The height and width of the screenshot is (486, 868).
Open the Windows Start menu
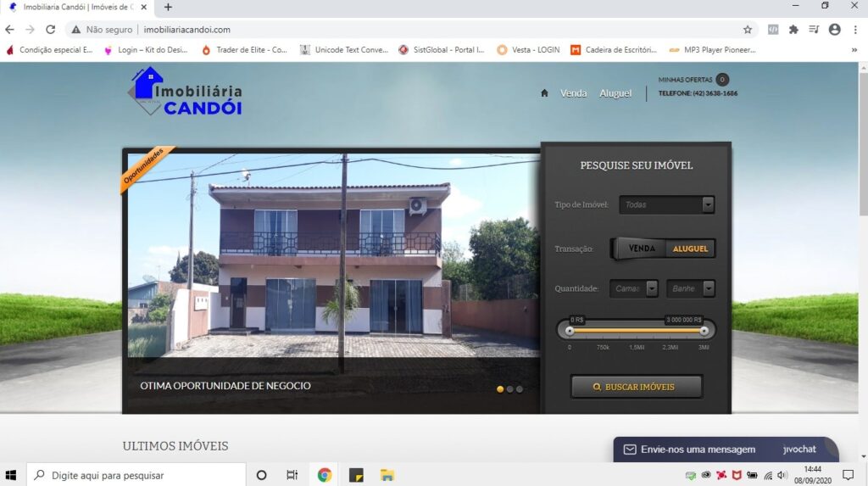(10, 475)
